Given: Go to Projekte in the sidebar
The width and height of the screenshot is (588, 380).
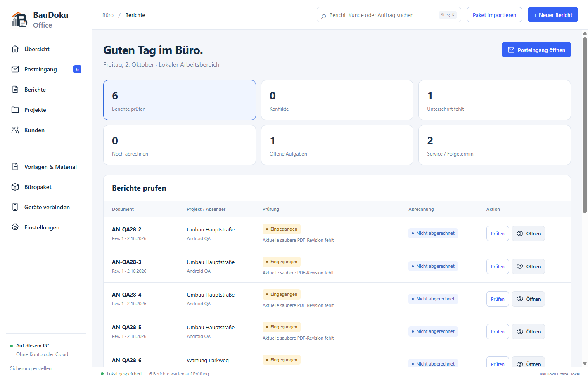Looking at the screenshot, I should (46, 110).
